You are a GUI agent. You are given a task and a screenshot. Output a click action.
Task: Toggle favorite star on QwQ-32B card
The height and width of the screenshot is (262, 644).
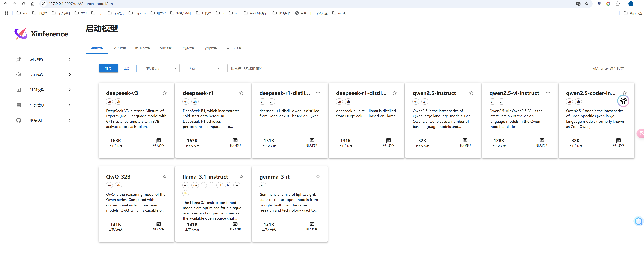point(165,176)
